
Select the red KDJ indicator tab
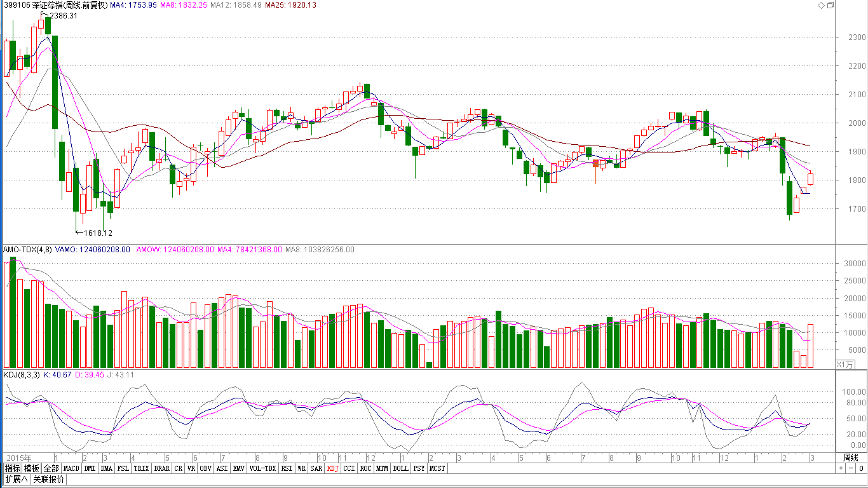333,468
